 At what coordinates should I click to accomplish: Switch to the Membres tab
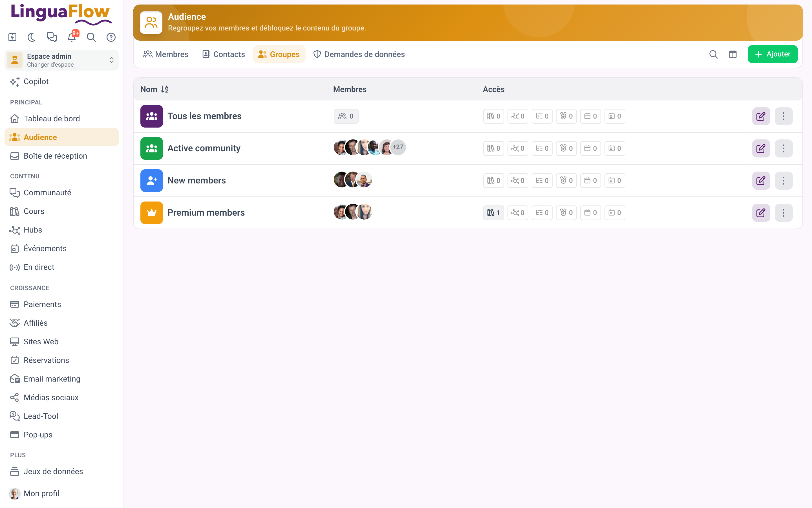[166, 54]
